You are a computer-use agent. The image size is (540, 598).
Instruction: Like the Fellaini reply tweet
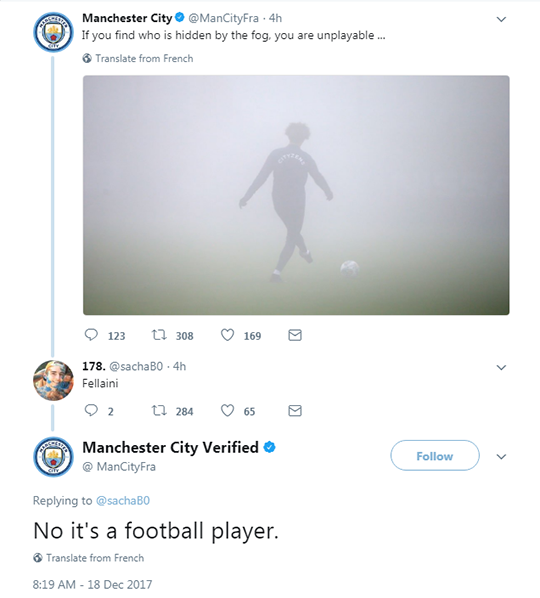(x=227, y=410)
